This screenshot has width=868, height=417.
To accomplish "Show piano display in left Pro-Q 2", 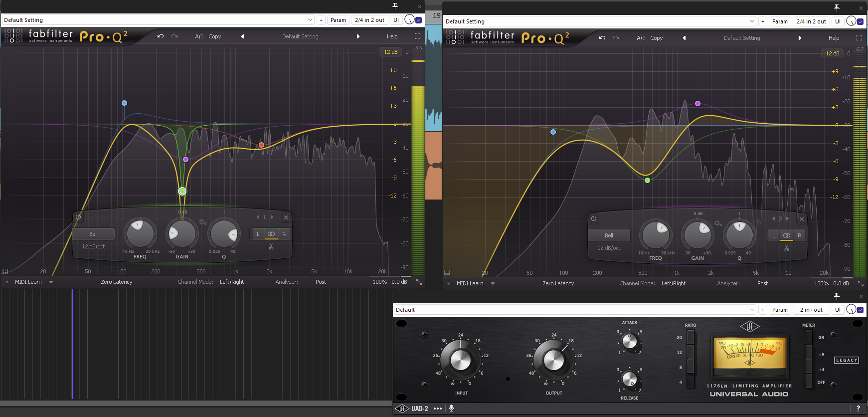I will (5, 271).
